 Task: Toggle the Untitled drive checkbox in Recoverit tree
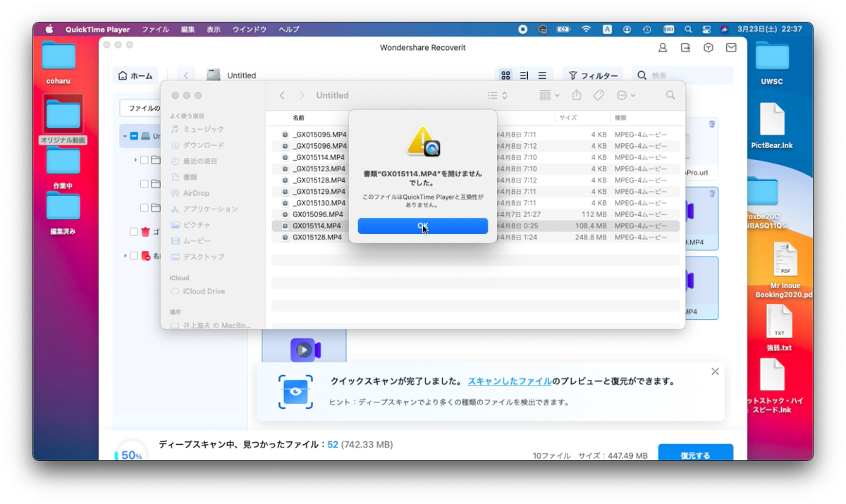coord(134,136)
